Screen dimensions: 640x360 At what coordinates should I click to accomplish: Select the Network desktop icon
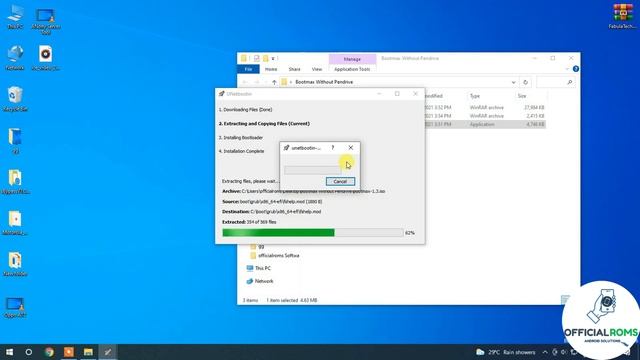[x=15, y=58]
